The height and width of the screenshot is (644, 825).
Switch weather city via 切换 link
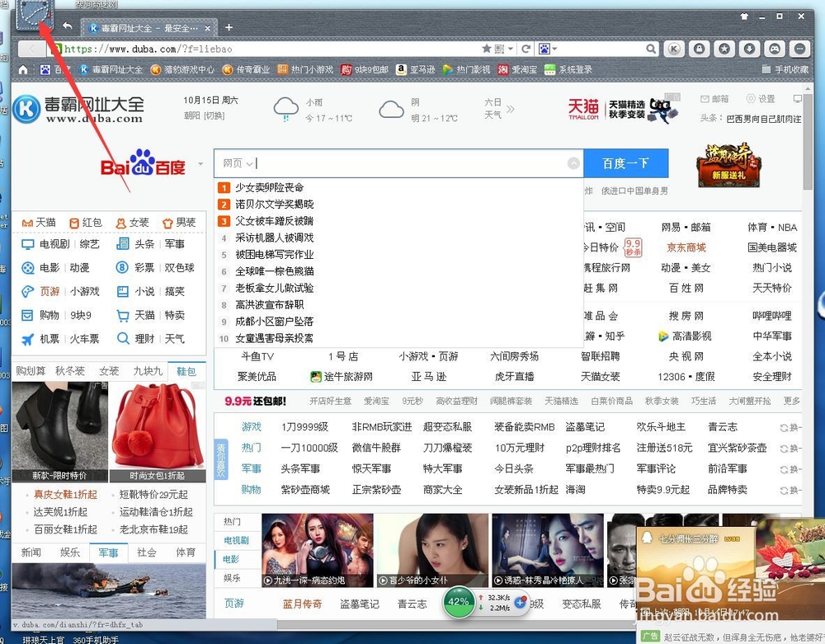point(214,115)
